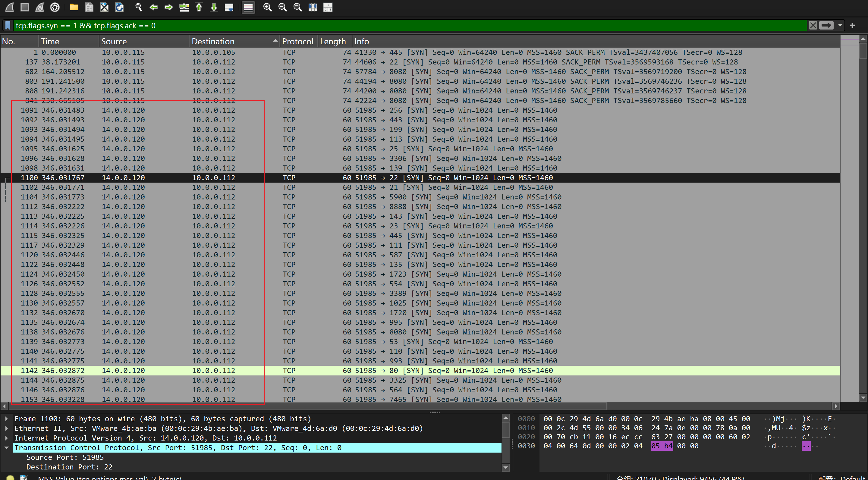This screenshot has width=868, height=480.
Task: Expand the Ethernet II details row
Action: pos(6,428)
